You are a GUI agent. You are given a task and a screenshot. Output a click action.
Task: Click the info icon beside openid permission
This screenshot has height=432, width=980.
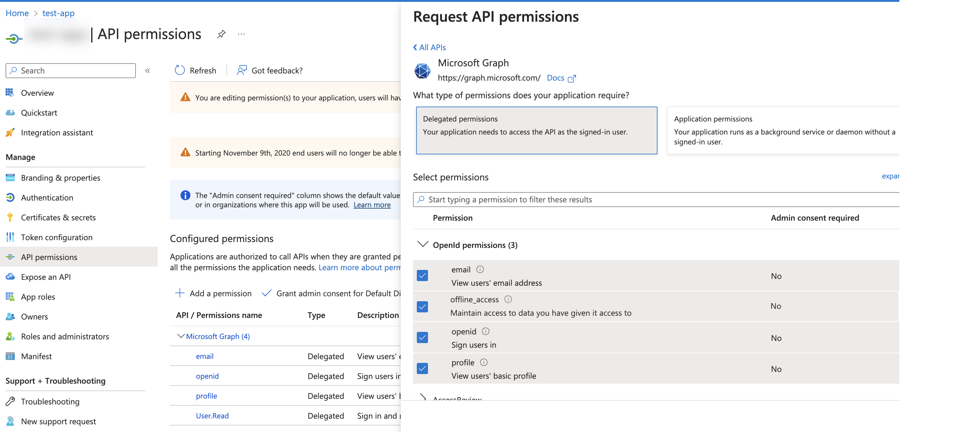(x=485, y=331)
